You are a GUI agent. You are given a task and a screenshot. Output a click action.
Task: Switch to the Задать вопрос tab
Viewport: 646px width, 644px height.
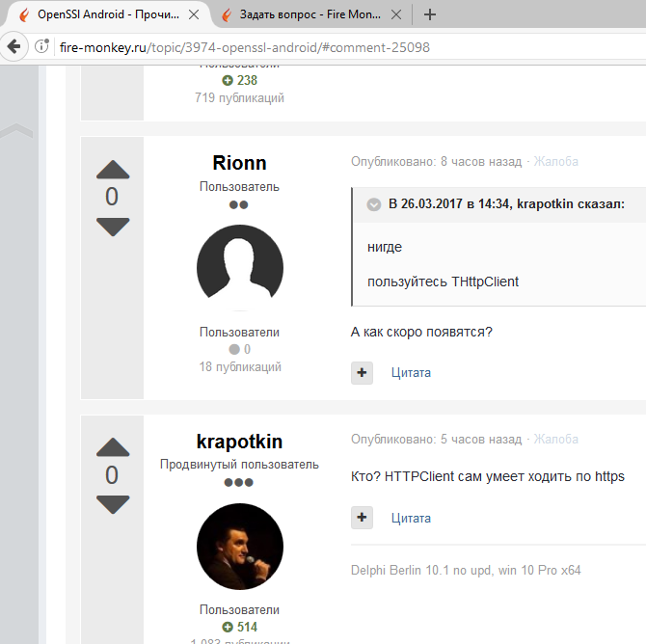point(310,14)
